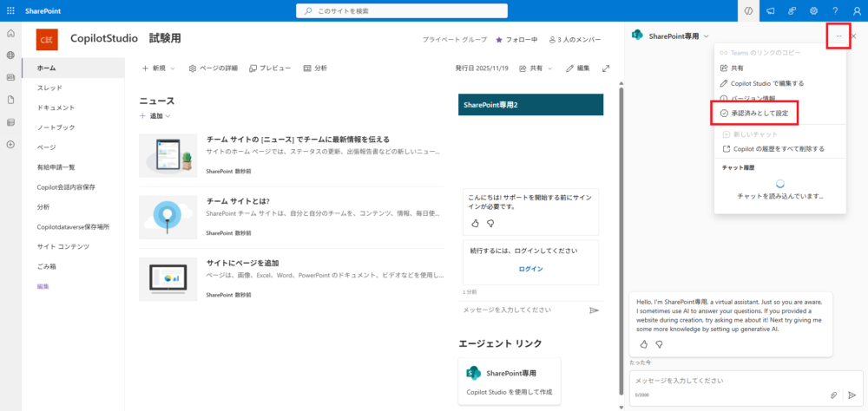Viewport: 868px width, 411px height.
Task: Expand the page to full screen
Action: pyautogui.click(x=606, y=68)
